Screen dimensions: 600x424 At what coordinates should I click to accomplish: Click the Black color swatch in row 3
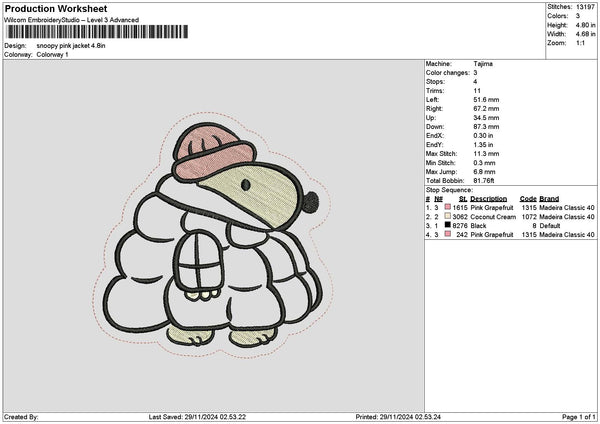tap(448, 225)
